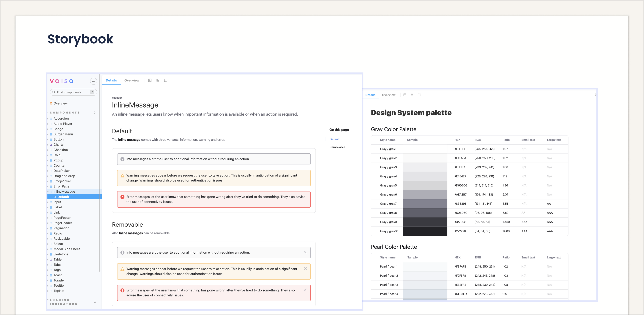Viewport: 644px width, 315px height.
Task: Focus the Find components search field
Action: [x=73, y=92]
